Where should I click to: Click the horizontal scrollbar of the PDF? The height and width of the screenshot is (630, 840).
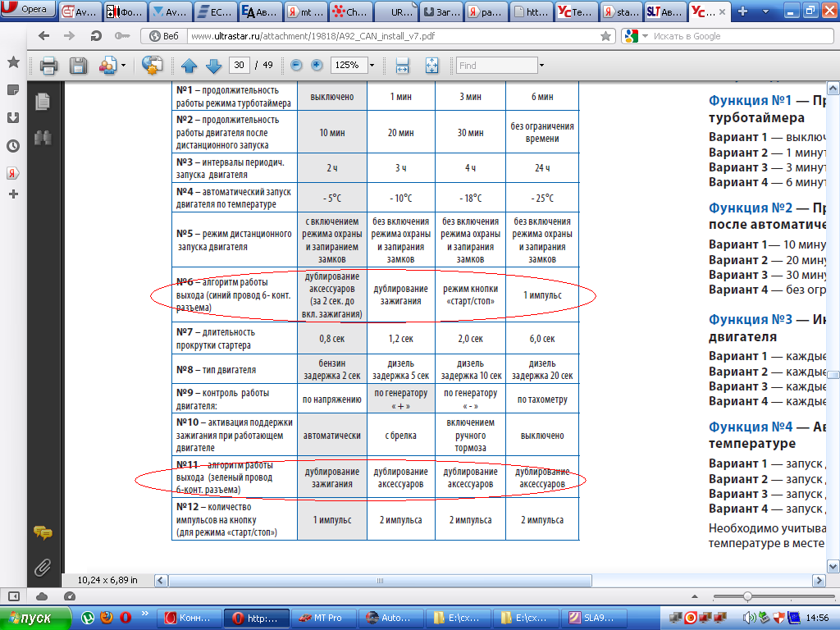click(381, 581)
